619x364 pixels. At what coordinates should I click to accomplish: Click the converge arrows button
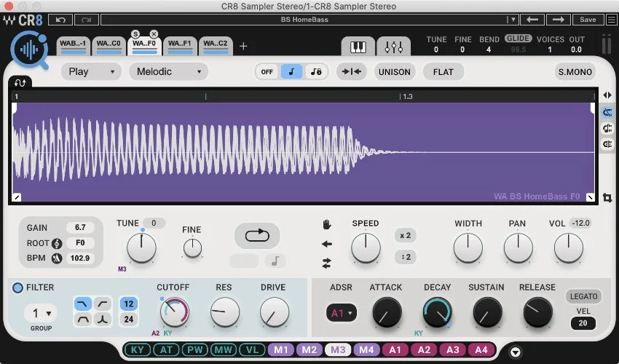click(x=351, y=72)
